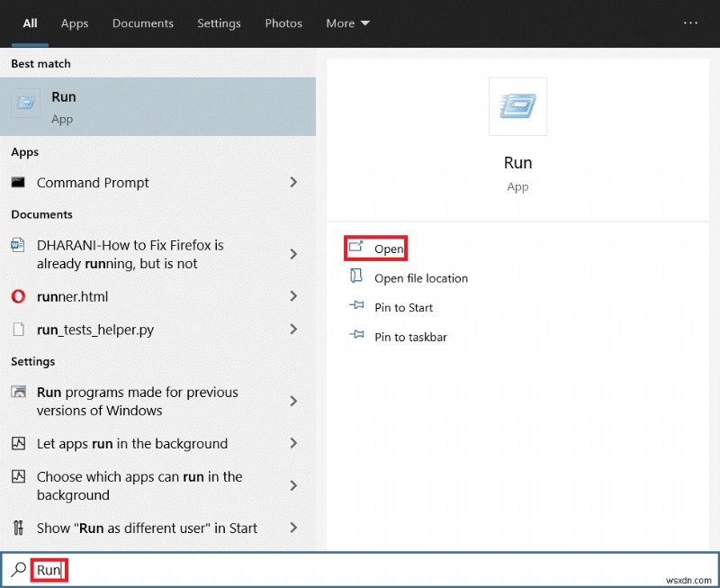
Task: Click the run_tests_helper.py file icon
Action: pos(18,330)
